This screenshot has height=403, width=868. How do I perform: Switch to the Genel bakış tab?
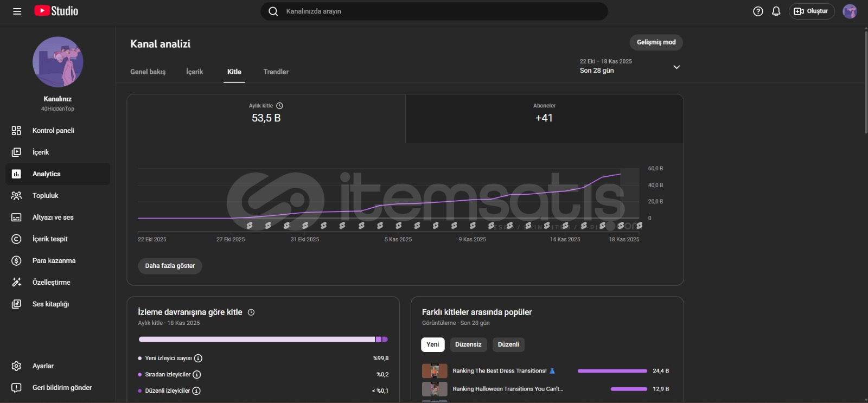pyautogui.click(x=148, y=72)
